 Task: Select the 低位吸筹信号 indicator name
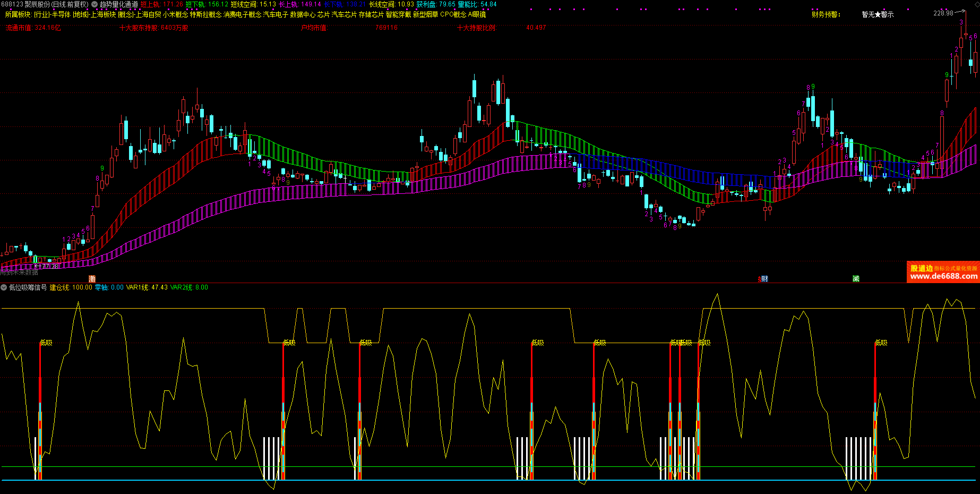coord(28,287)
